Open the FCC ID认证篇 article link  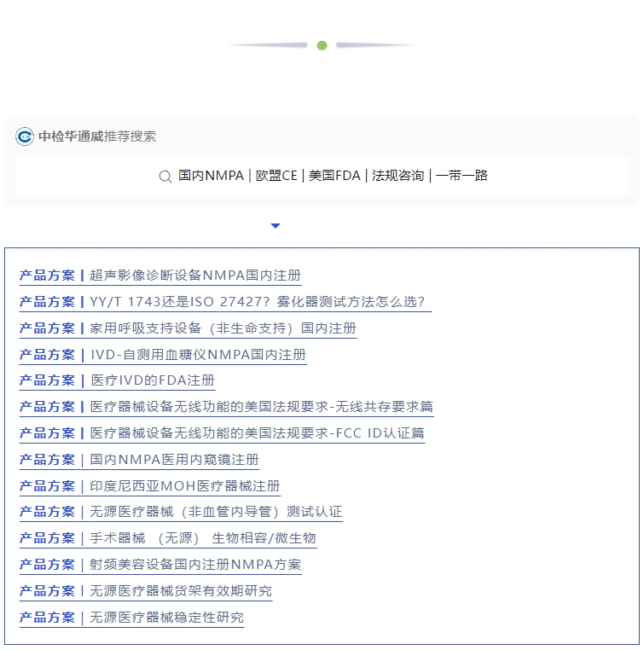click(x=257, y=433)
